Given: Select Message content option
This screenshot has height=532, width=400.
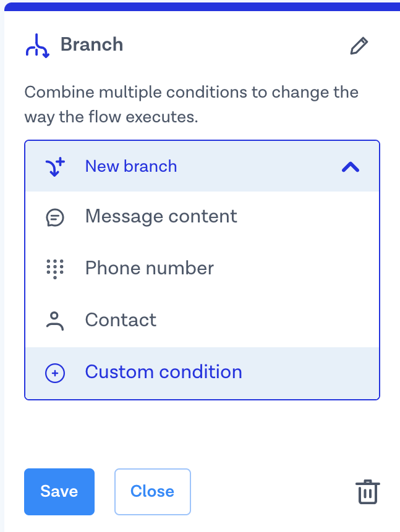Looking at the screenshot, I should (161, 216).
